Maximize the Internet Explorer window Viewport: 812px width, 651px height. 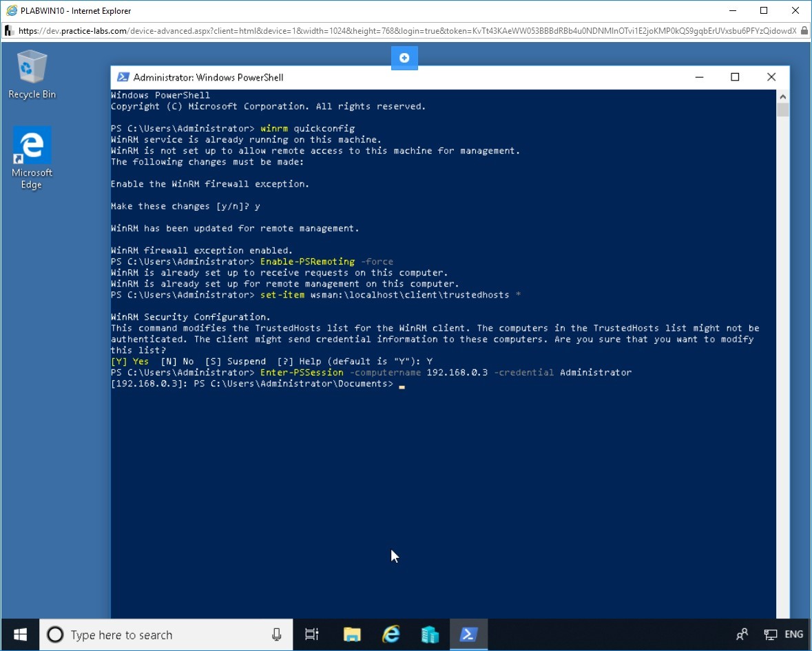click(x=764, y=10)
